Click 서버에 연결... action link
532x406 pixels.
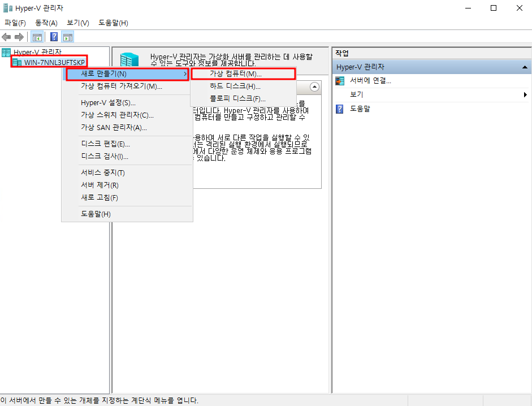(x=370, y=81)
